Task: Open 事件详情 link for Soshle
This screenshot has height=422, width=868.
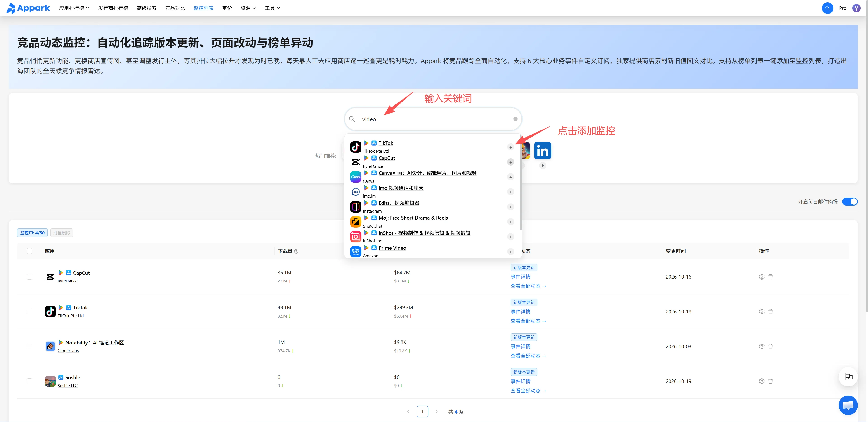Action: tap(520, 381)
